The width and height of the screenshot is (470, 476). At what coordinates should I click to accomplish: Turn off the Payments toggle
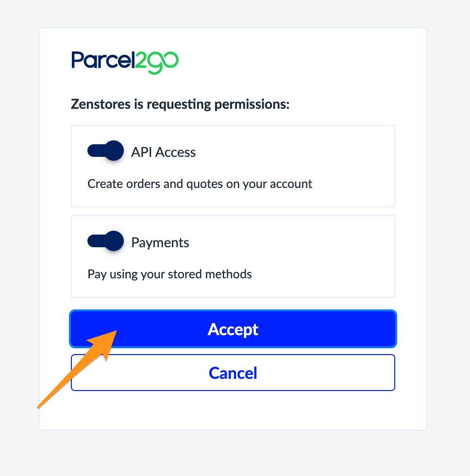[105, 241]
